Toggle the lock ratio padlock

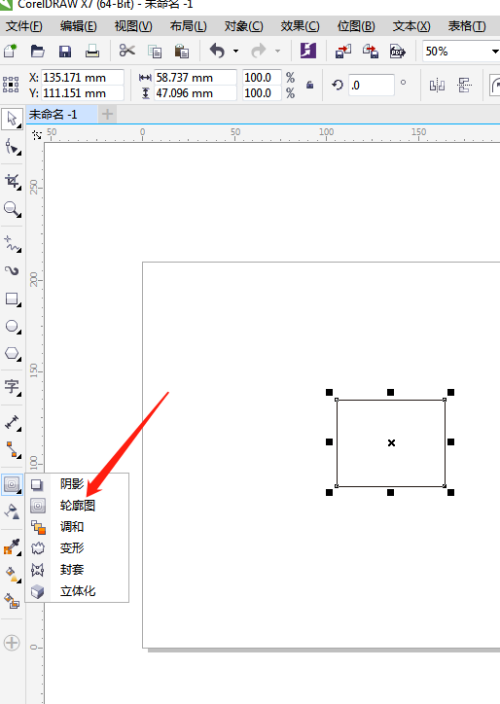pyautogui.click(x=310, y=84)
